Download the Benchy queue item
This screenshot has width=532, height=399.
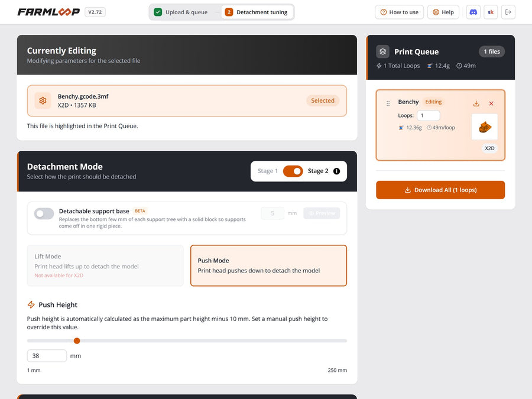pyautogui.click(x=476, y=103)
